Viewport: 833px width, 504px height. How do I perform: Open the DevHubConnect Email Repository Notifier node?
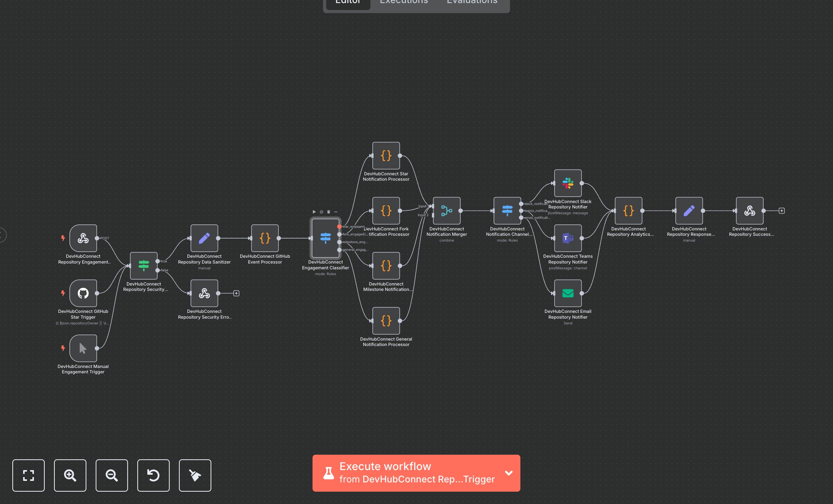[568, 293]
